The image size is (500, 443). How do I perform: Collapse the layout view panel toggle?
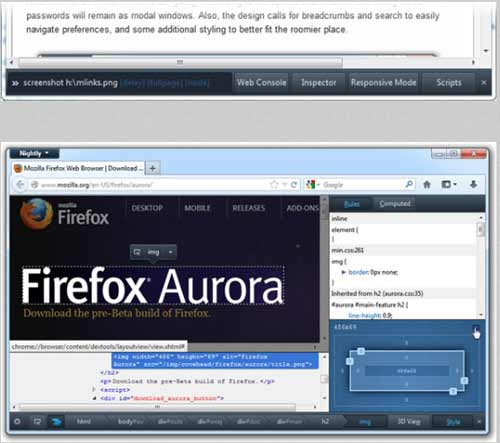coord(476,329)
